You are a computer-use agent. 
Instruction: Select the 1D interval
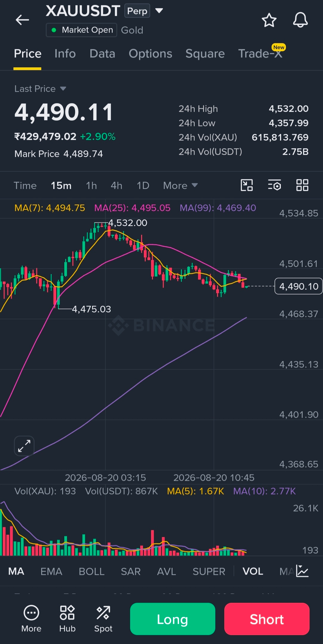tap(143, 185)
